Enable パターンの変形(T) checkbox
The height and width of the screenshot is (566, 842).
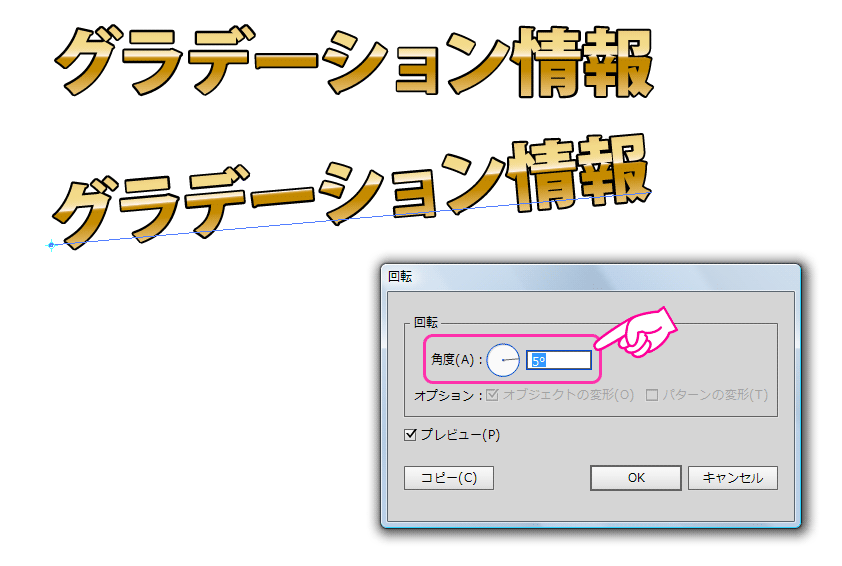(652, 395)
